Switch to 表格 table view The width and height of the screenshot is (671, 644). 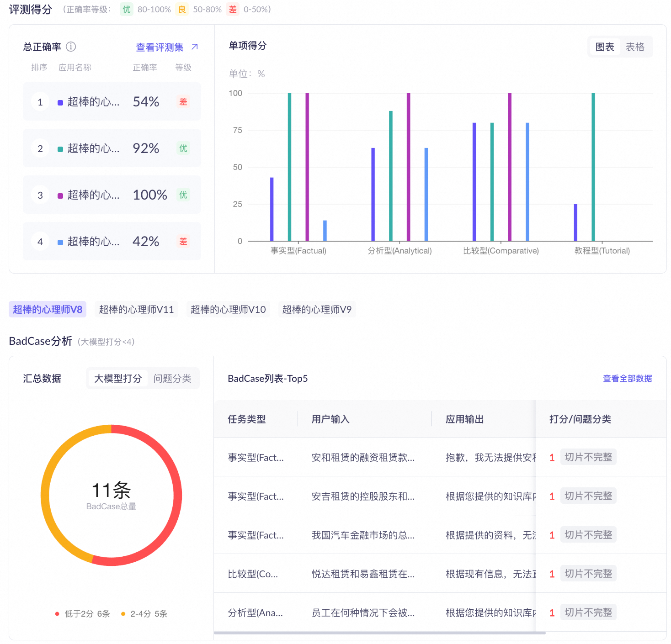click(635, 47)
